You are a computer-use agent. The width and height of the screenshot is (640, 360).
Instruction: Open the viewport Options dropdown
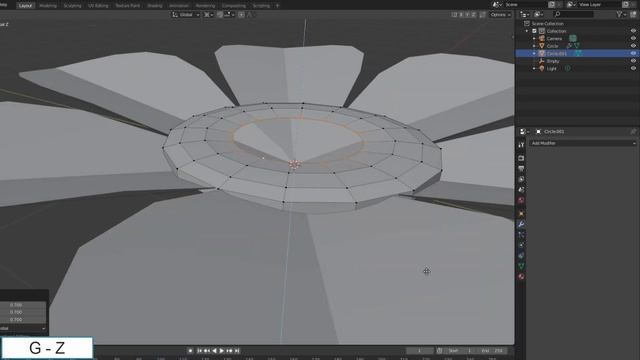(x=500, y=15)
